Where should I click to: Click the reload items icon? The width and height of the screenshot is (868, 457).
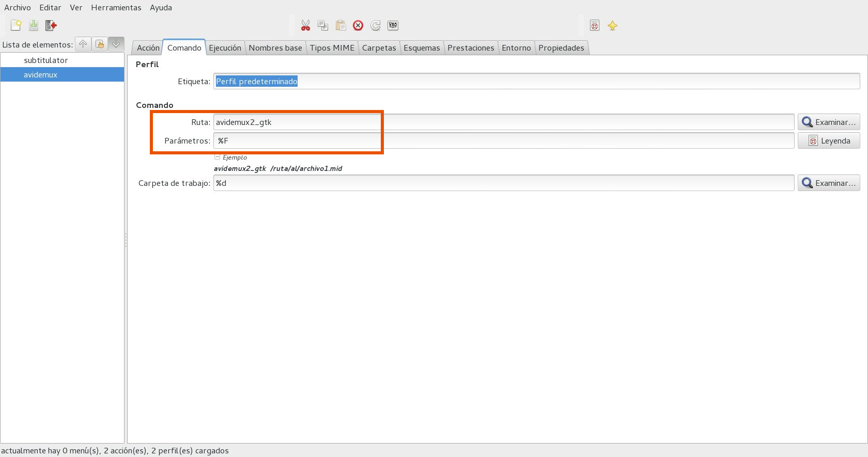pyautogui.click(x=376, y=25)
